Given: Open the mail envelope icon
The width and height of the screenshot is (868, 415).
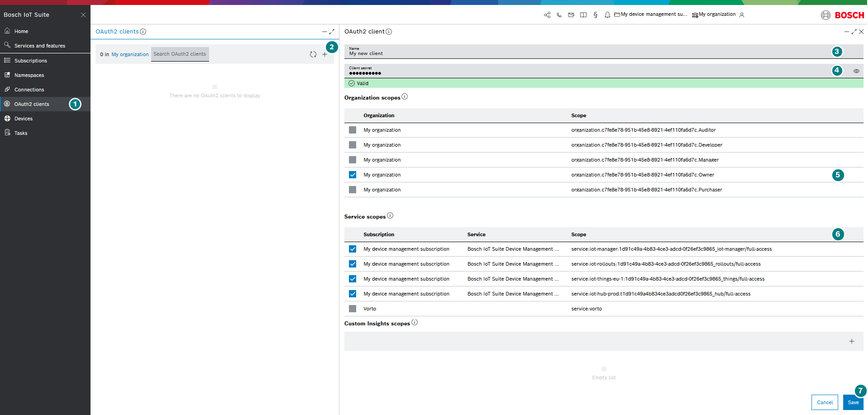Looking at the screenshot, I should tap(571, 15).
